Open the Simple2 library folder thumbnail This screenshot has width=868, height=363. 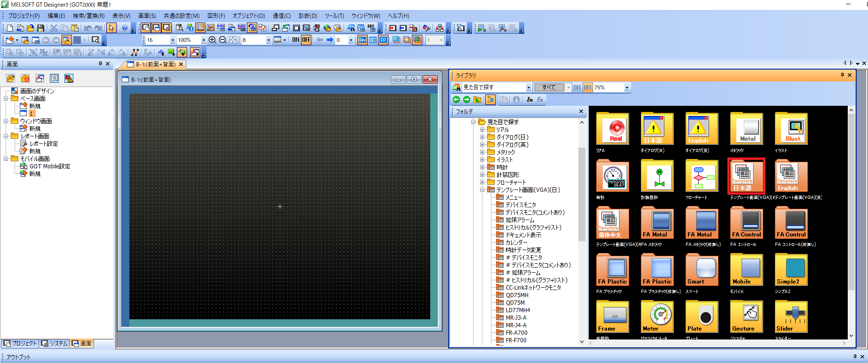coord(791,270)
